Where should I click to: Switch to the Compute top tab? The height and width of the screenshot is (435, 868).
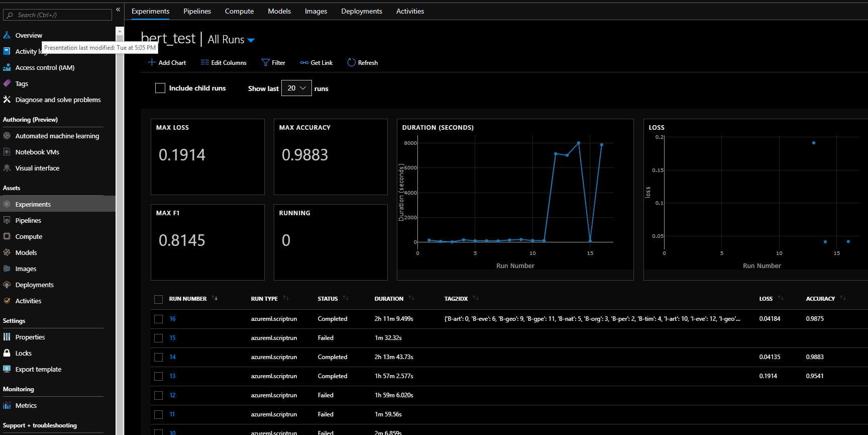tap(239, 11)
